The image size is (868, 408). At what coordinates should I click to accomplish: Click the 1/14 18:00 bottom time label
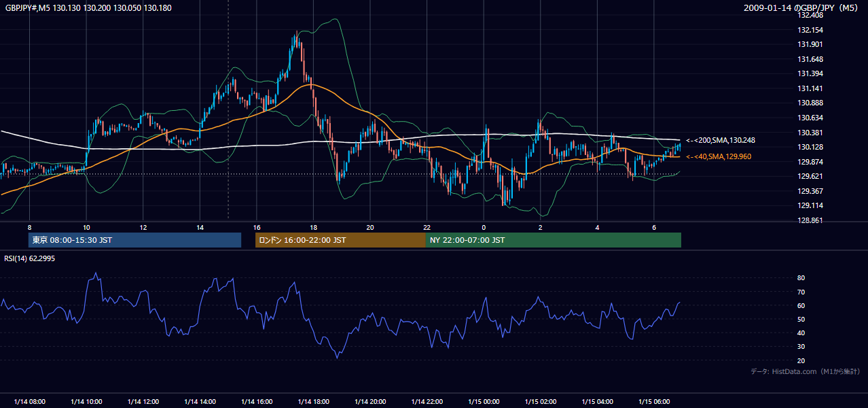pos(313,401)
